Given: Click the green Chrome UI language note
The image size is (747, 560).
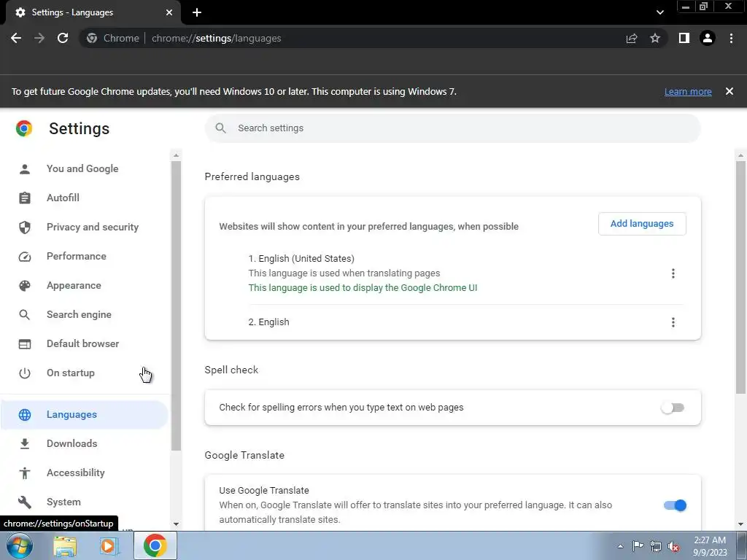Looking at the screenshot, I should pos(363,287).
